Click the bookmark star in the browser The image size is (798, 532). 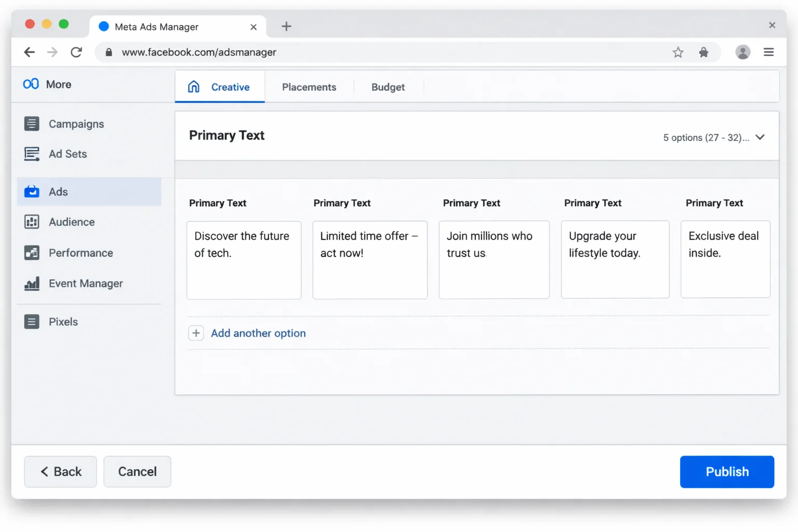coord(678,52)
